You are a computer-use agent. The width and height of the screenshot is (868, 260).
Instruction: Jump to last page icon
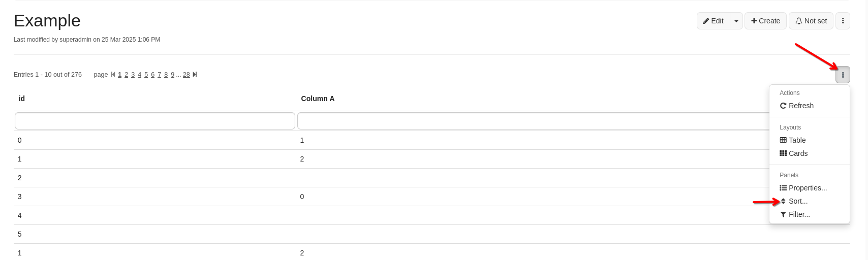(x=195, y=75)
